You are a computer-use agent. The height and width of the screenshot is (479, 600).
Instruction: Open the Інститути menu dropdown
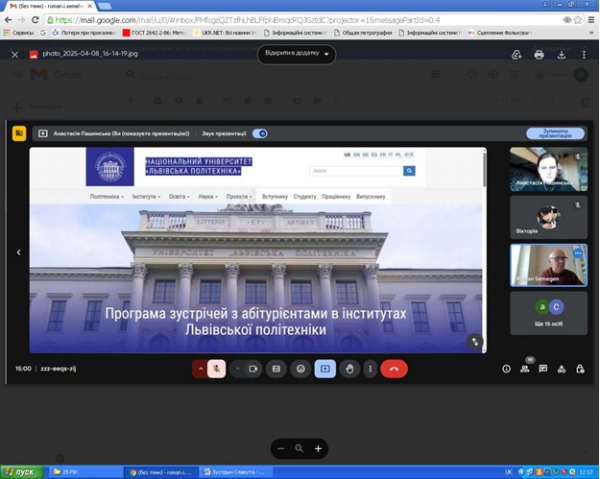pyautogui.click(x=146, y=197)
